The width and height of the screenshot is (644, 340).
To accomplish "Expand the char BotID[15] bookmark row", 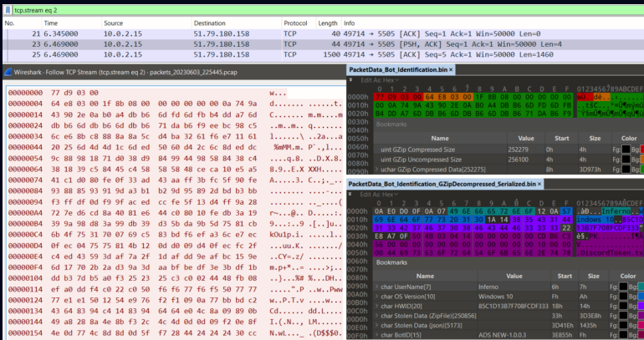I will (377, 335).
